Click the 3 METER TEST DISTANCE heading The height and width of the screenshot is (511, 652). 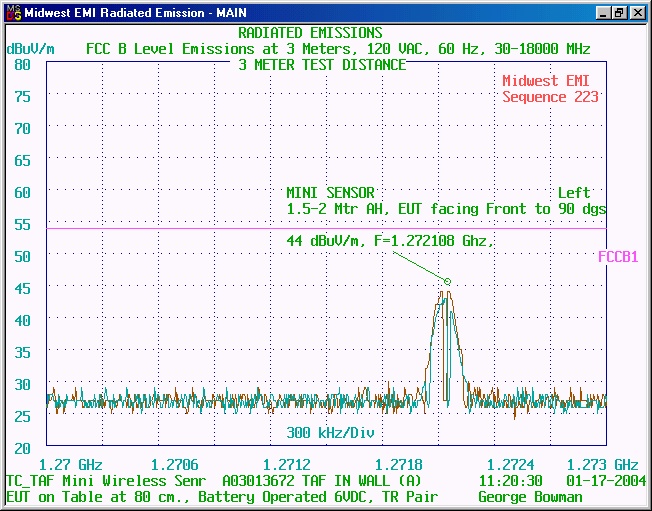[x=322, y=65]
